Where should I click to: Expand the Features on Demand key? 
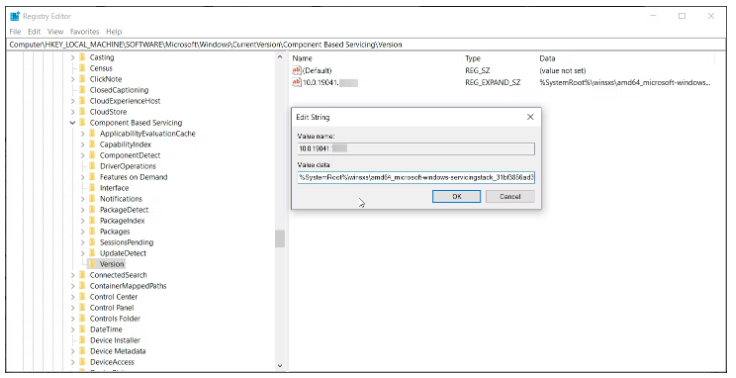point(83,177)
